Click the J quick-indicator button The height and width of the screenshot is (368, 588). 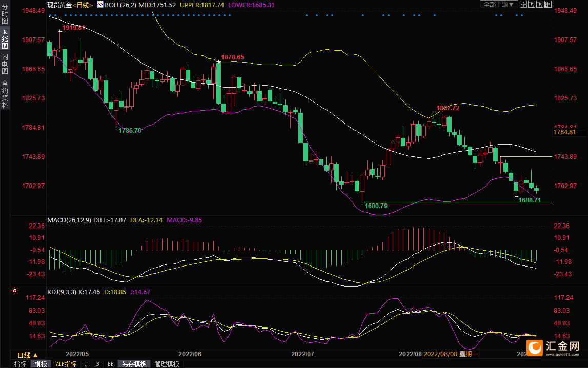pyautogui.click(x=86, y=364)
